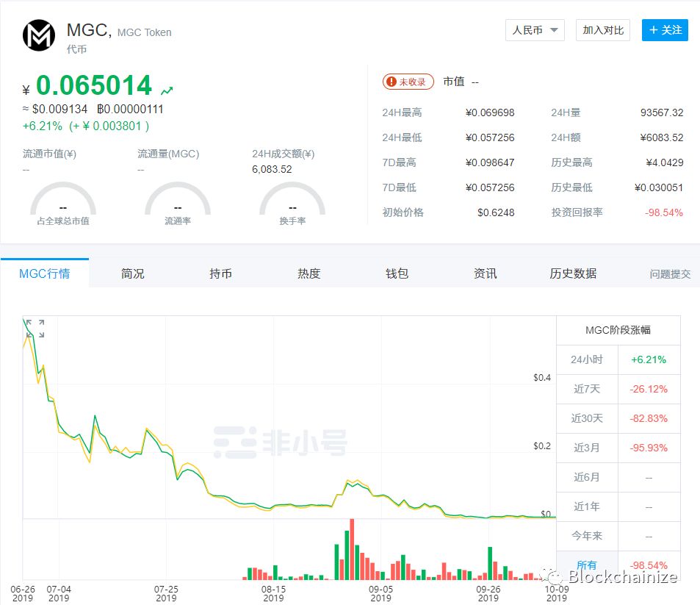
Task: Click the MGC token logo icon
Action: pyautogui.click(x=39, y=35)
